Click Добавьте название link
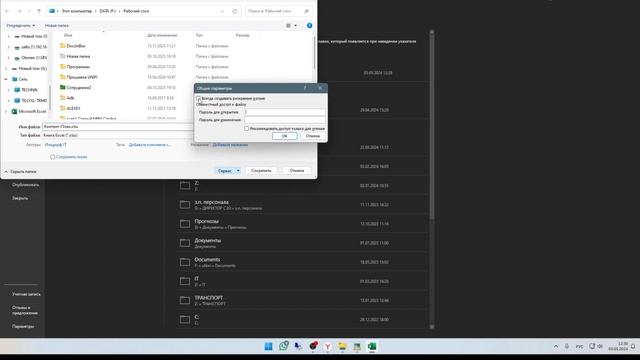Screen dimensions: 640x360 click(230, 145)
